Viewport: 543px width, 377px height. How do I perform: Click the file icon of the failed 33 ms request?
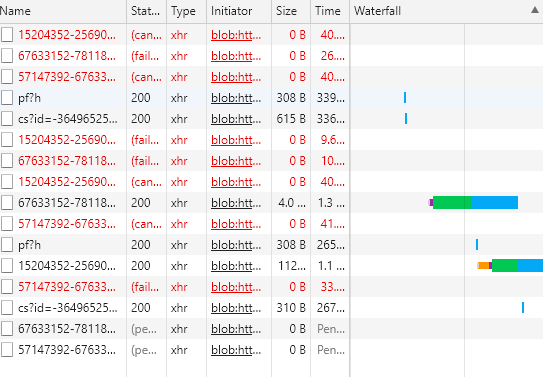point(7,287)
